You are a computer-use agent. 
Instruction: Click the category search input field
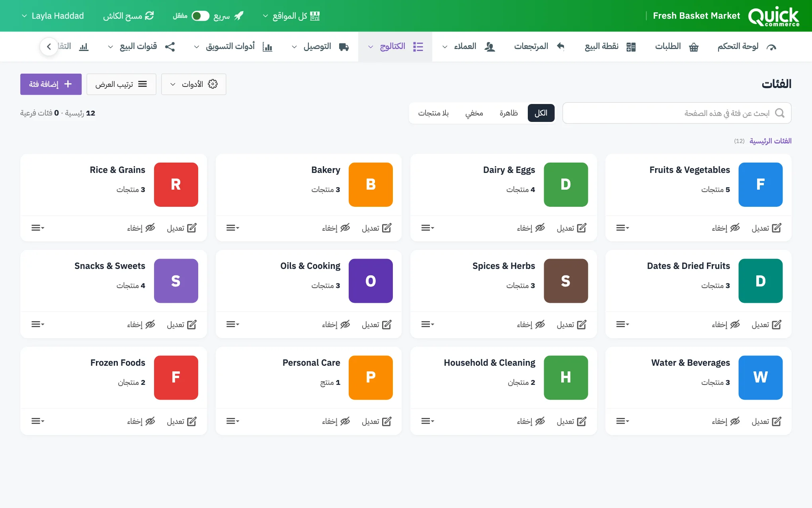pyautogui.click(x=677, y=113)
